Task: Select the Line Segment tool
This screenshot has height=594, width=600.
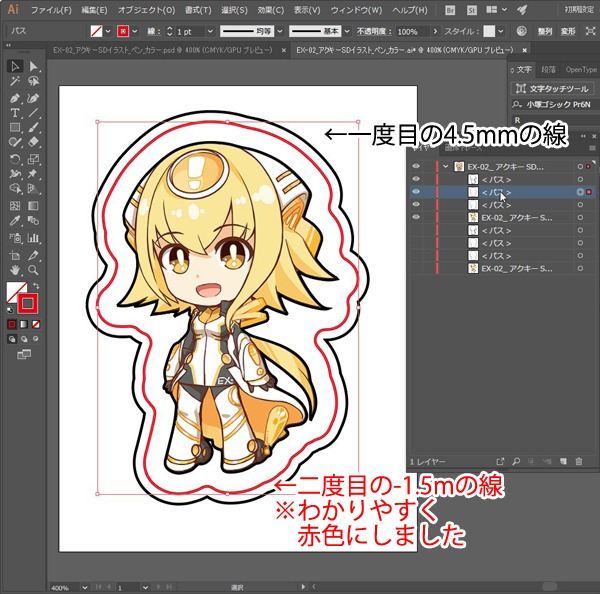Action: click(x=33, y=113)
